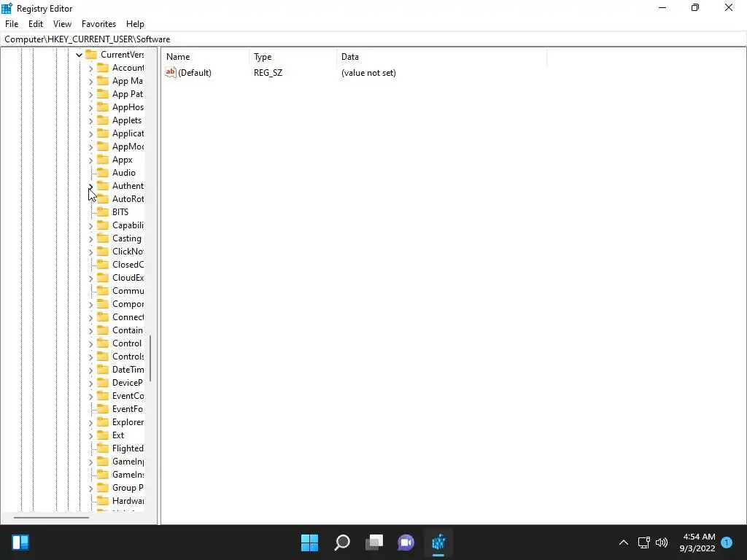Image resolution: width=747 pixels, height=560 pixels.
Task: Open the network tray icon
Action: (x=643, y=542)
